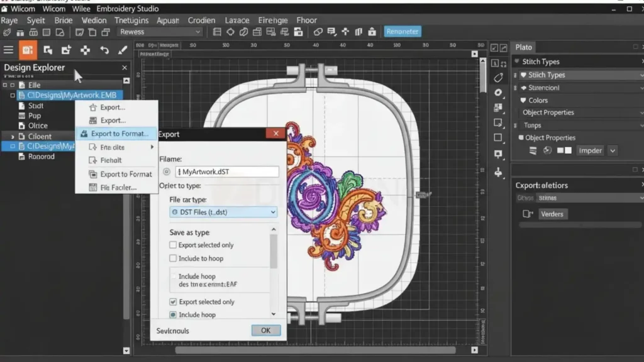
Task: Click the panel icon left of Verders
Action: [528, 214]
